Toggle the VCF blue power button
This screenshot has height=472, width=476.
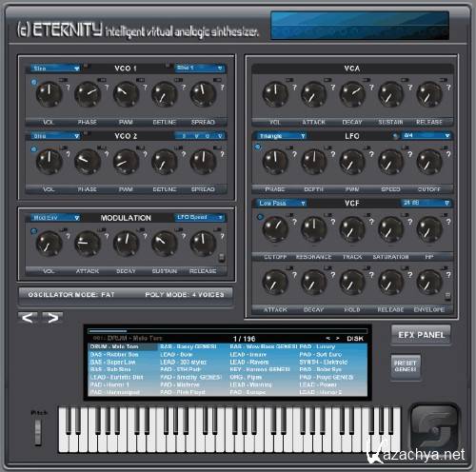[260, 217]
